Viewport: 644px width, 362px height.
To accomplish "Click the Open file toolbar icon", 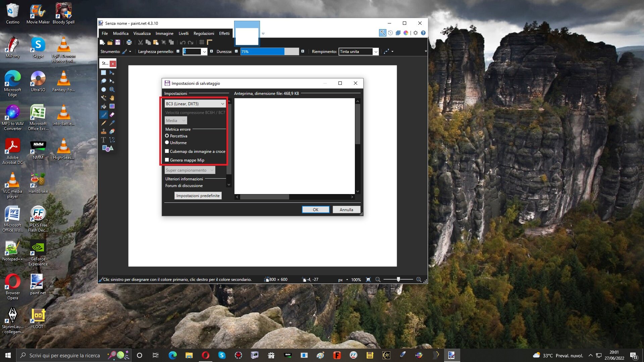I will [110, 42].
